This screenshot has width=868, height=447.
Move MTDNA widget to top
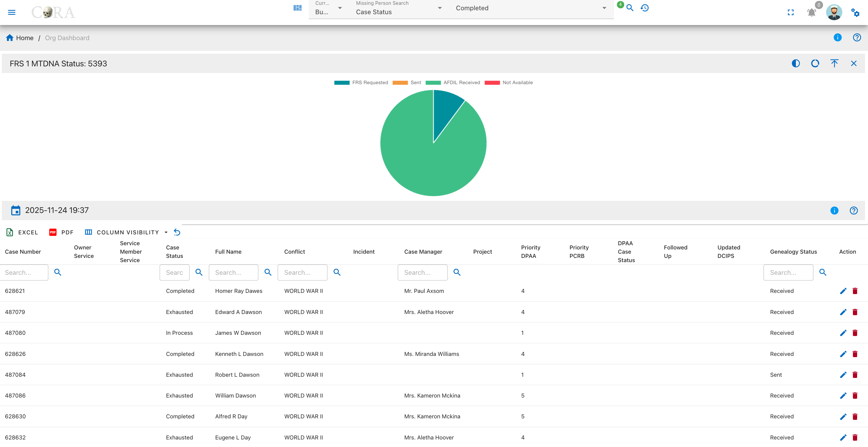[834, 63]
